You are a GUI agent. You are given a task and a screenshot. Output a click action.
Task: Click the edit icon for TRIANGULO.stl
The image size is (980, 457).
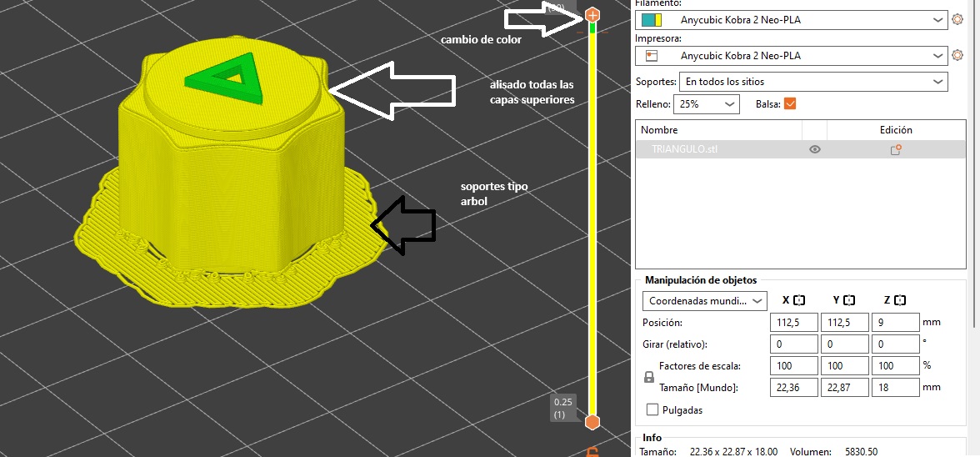pos(896,150)
